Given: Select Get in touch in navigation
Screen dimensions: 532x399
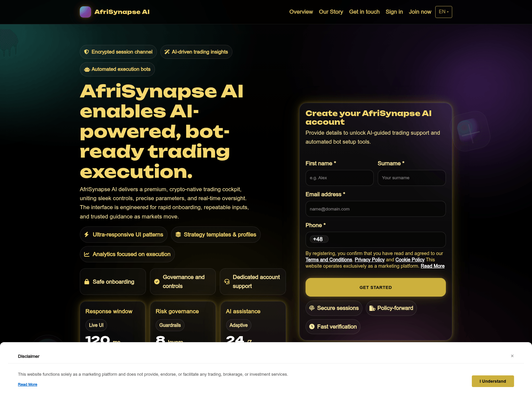Looking at the screenshot, I should coord(364,12).
